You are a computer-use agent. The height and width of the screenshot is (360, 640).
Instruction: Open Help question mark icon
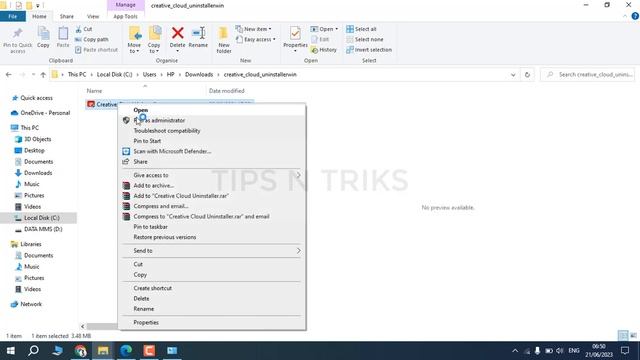[x=635, y=16]
